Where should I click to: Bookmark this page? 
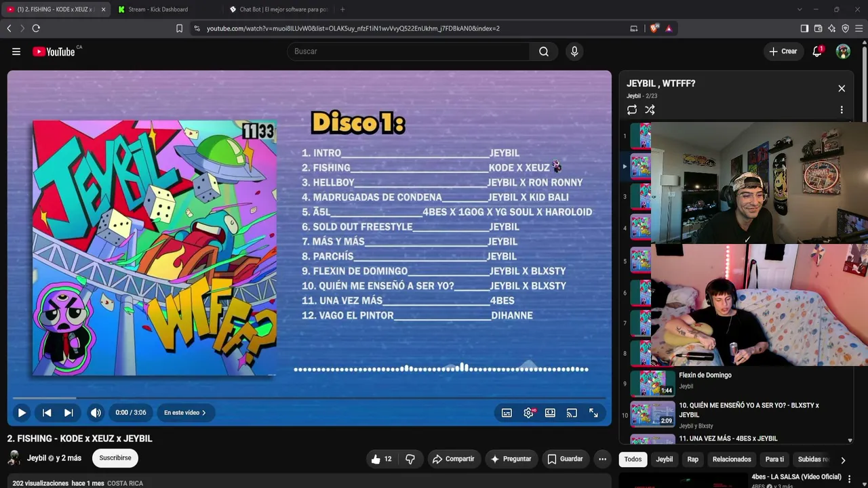pos(179,28)
